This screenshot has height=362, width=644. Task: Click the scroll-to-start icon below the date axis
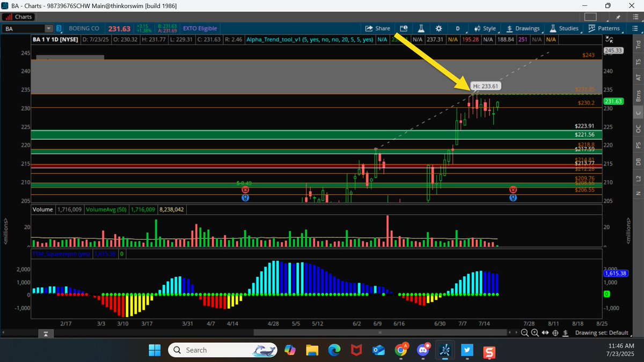coord(47,334)
